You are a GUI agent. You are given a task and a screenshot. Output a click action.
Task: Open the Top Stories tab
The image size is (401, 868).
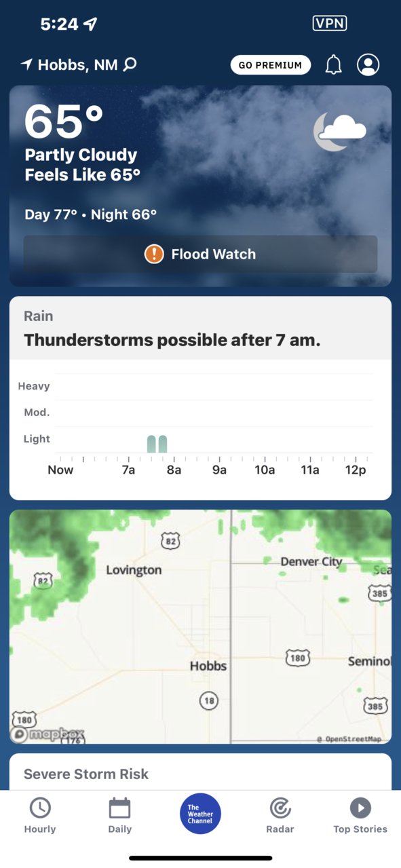360,815
